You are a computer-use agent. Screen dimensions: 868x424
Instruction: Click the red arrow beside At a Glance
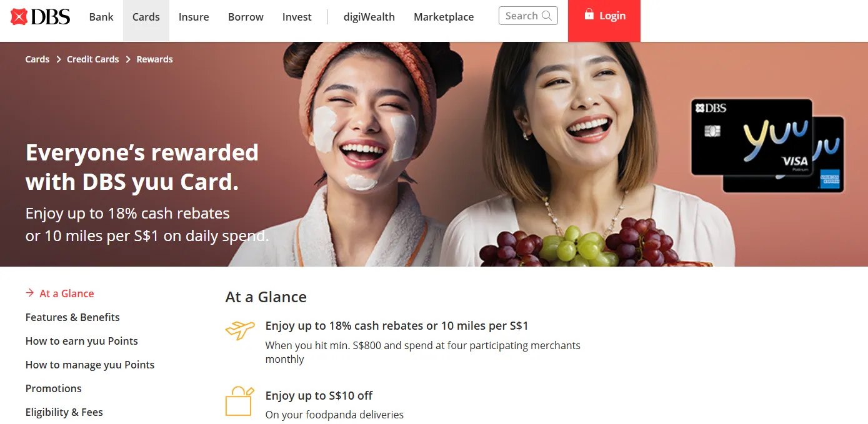point(29,293)
